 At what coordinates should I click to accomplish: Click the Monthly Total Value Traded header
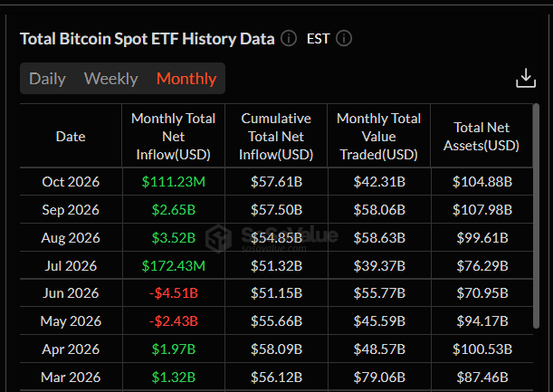click(379, 136)
